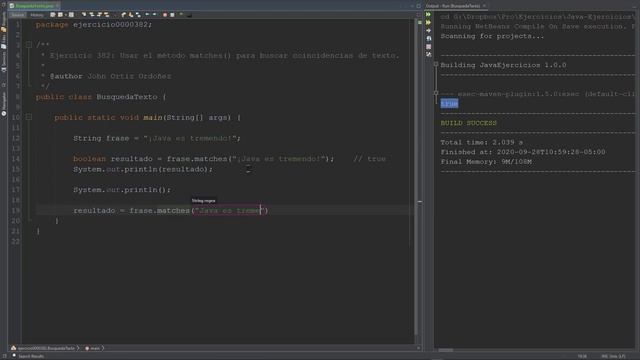Image resolution: width=640 pixels, height=360 pixels.
Task: Click the Find Selection toolbar icon
Action: (84, 15)
